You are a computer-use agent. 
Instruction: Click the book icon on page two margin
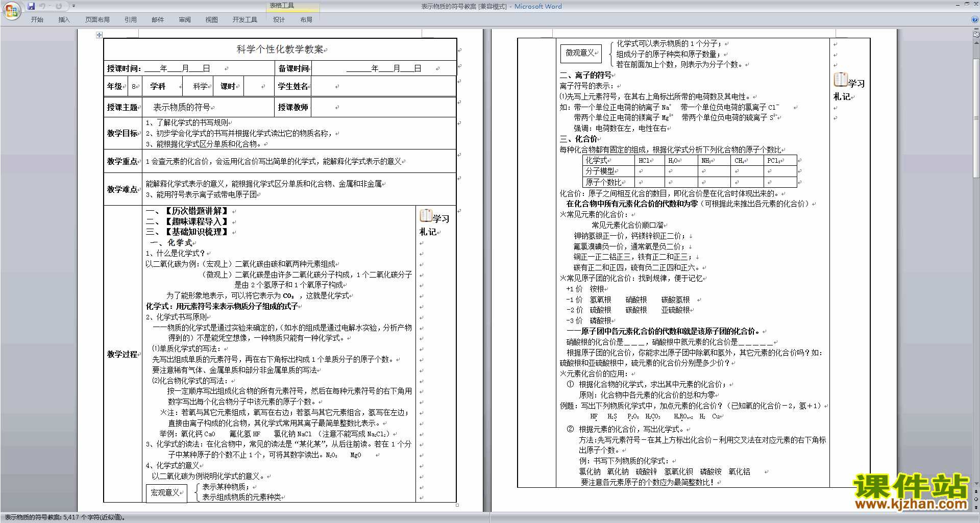tap(840, 80)
